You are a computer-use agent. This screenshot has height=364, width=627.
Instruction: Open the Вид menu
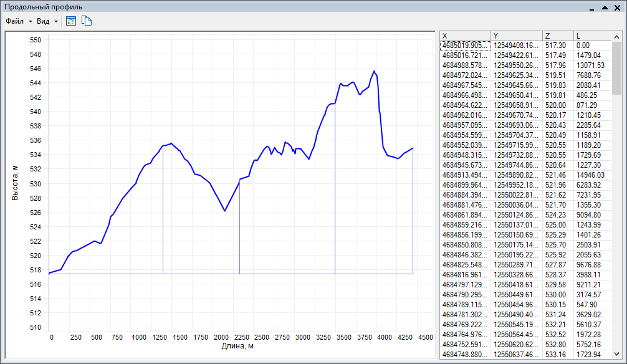click(x=43, y=21)
